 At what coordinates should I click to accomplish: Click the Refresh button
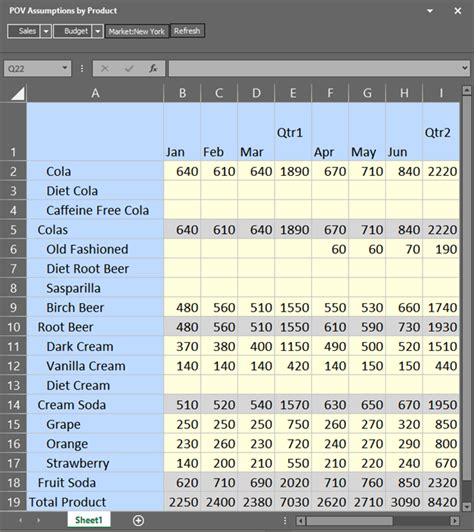(187, 31)
